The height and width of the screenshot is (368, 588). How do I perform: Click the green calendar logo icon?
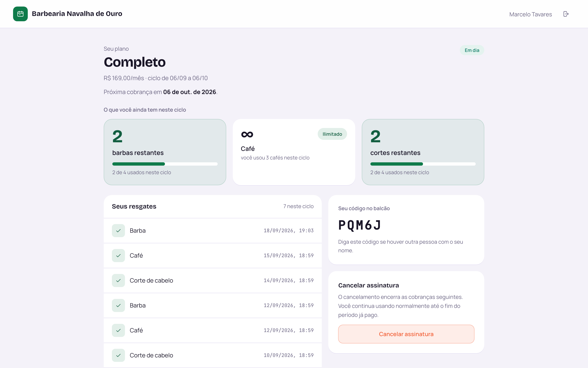[20, 14]
